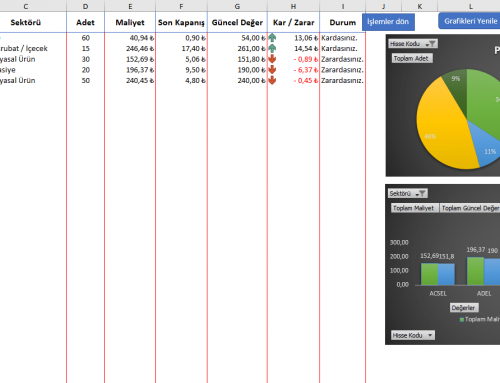
Task: Select column J header
Action: coord(384,6)
